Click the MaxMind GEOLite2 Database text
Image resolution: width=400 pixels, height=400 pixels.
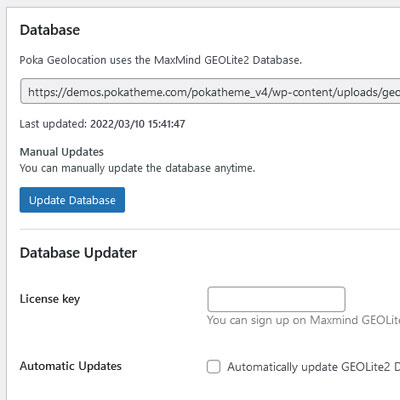click(228, 60)
